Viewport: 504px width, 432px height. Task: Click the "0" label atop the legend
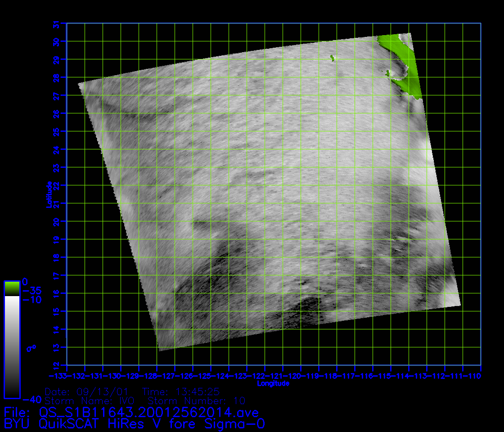25,281
